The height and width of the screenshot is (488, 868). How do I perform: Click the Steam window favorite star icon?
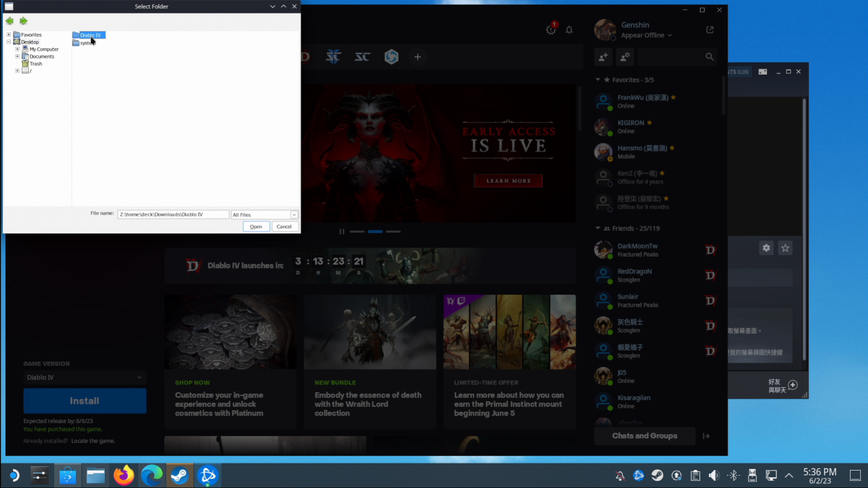(x=785, y=248)
